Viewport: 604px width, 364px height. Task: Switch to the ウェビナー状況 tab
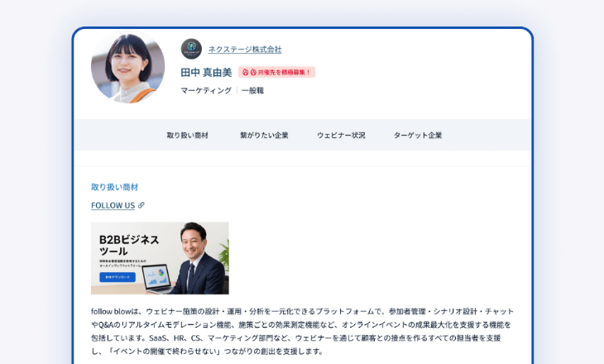341,135
